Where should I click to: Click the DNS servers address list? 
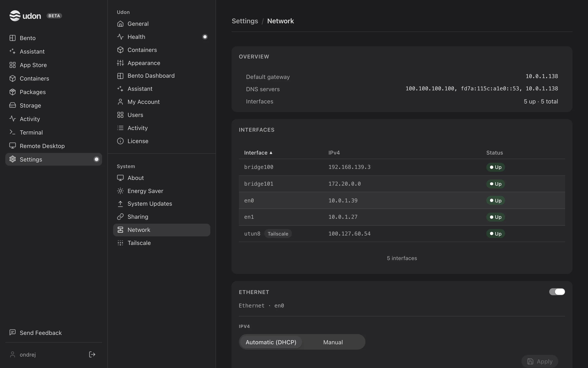point(482,89)
